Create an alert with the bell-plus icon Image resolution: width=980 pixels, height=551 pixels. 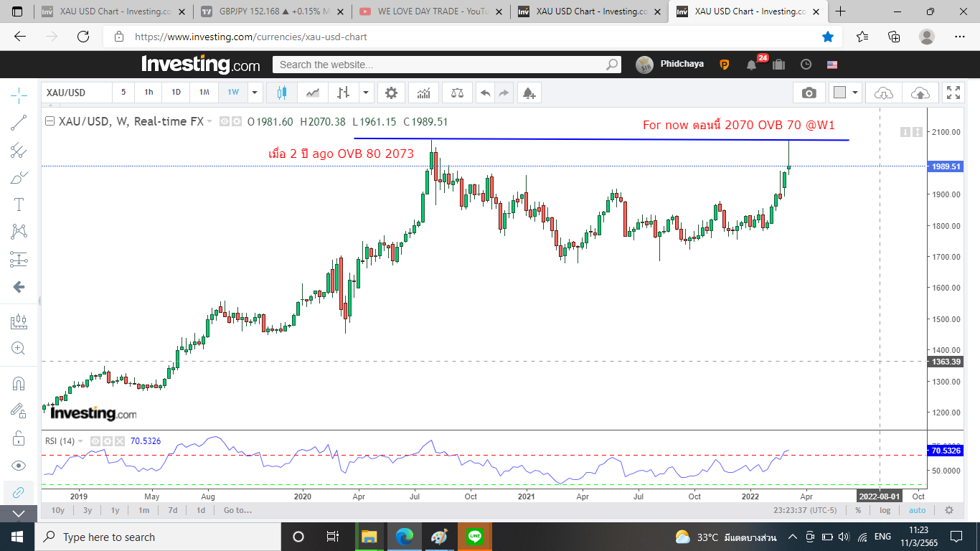(x=529, y=93)
